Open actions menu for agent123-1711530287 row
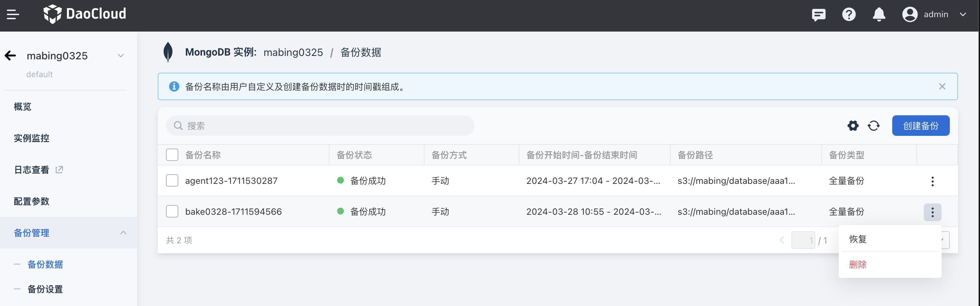Viewport: 980px width, 306px height. (932, 181)
